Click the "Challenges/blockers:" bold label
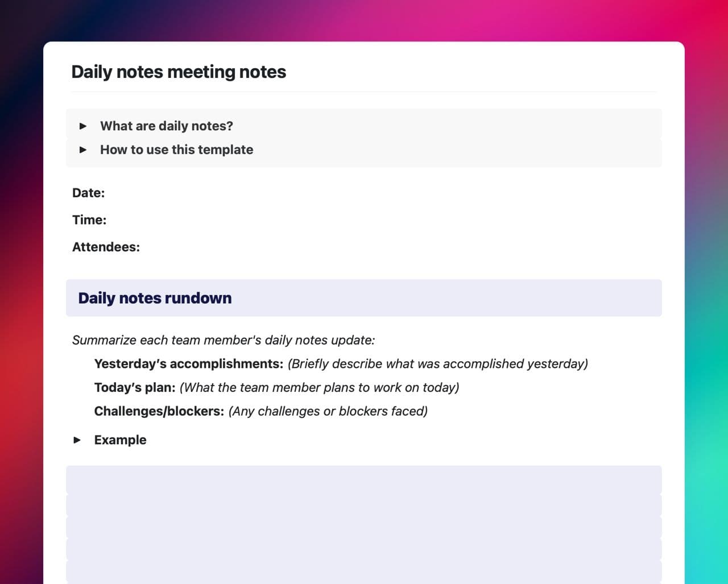Viewport: 728px width, 584px height. coord(159,411)
